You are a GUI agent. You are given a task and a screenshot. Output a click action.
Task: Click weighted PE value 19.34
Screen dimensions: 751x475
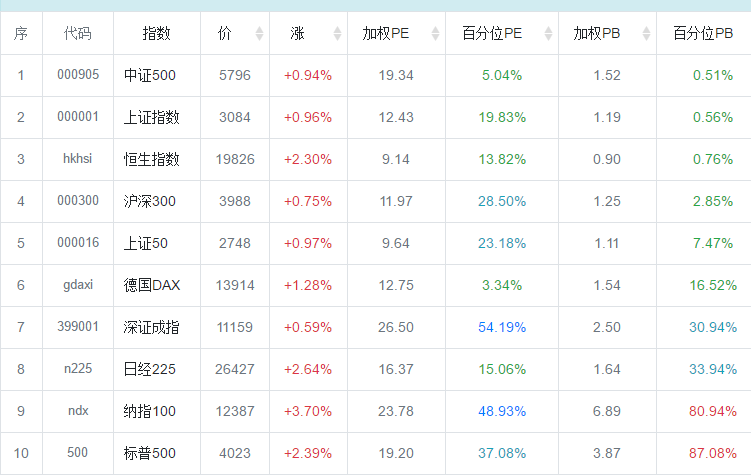(x=396, y=76)
